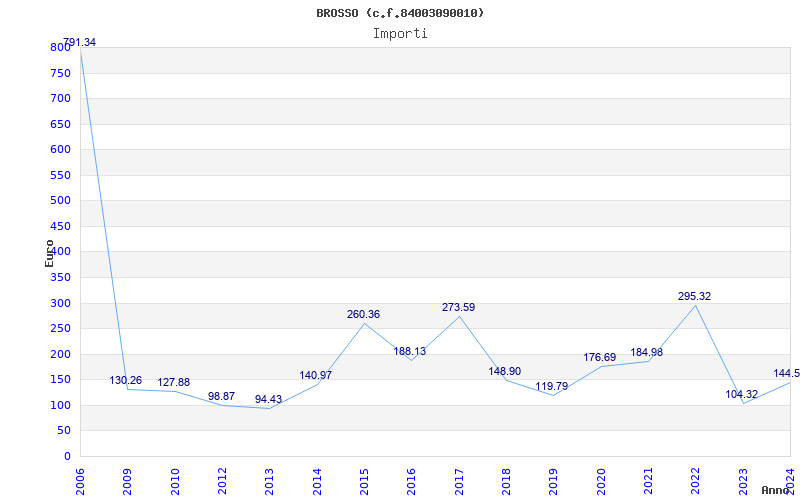The height and width of the screenshot is (500, 800).
Task: Click y-axis tick 50
Action: click(63, 431)
